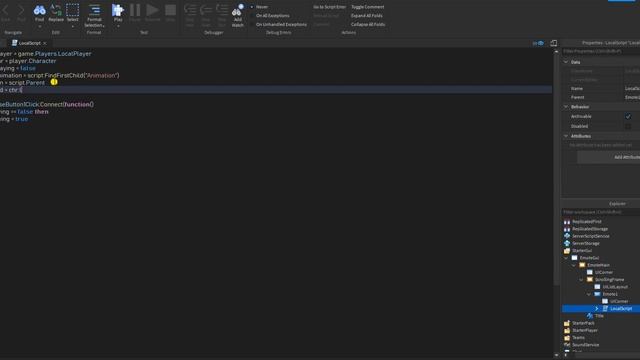Open the Find dropdown arrow
Image resolution: width=640 pixels, height=360 pixels.
coord(40,27)
